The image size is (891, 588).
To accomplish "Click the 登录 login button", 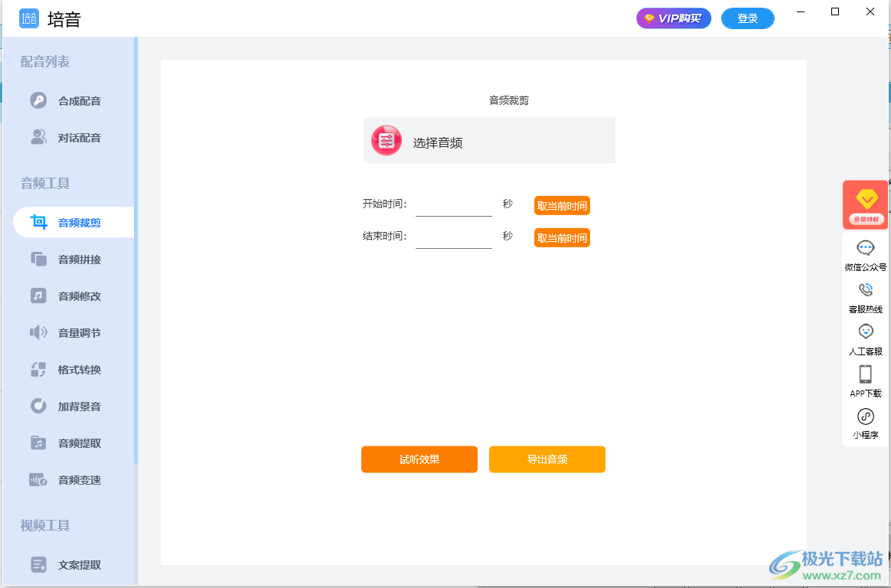I will point(747,18).
